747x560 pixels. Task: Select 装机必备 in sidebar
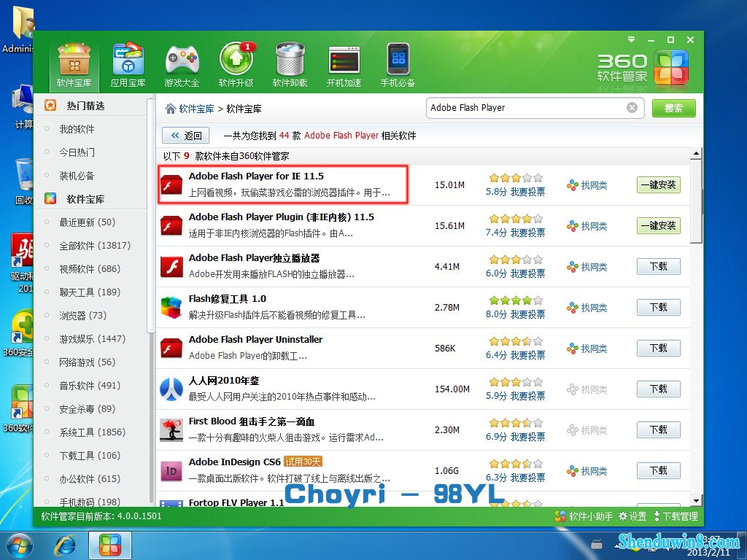[76, 176]
